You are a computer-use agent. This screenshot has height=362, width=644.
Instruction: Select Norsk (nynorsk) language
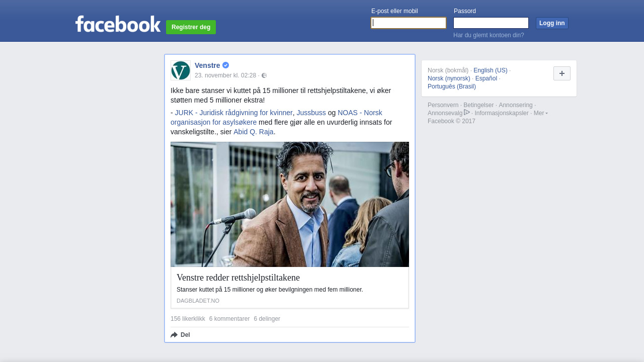coord(449,78)
